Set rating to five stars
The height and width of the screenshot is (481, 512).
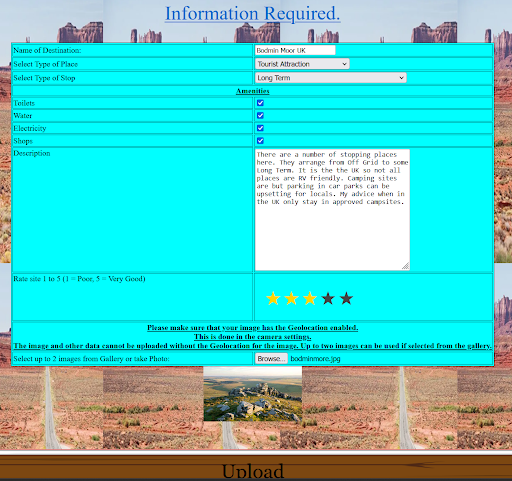pyautogui.click(x=346, y=298)
